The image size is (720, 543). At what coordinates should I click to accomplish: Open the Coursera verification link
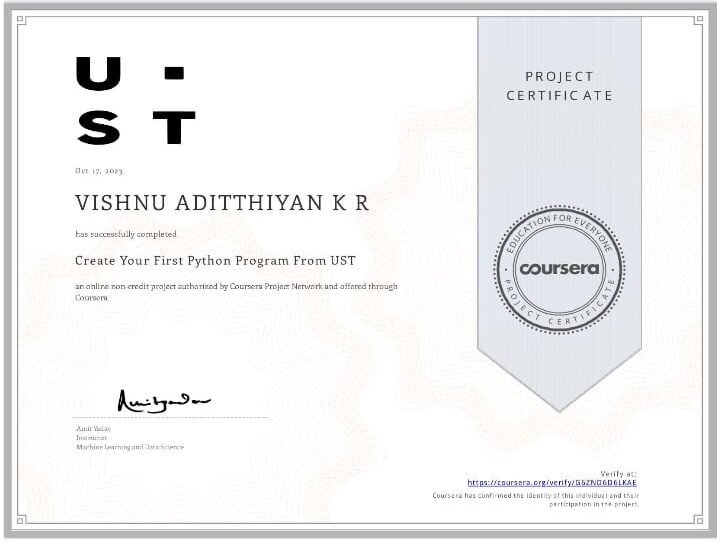coord(552,482)
